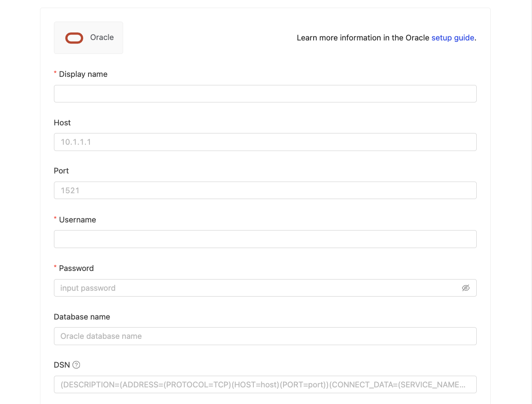The height and width of the screenshot is (404, 532).
Task: Toggle password visibility eye icon
Action: 465,288
